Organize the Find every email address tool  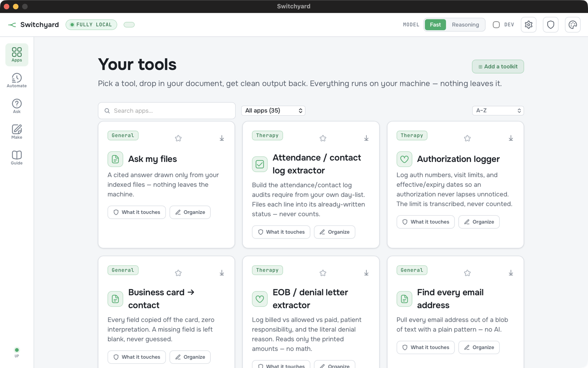479,347
